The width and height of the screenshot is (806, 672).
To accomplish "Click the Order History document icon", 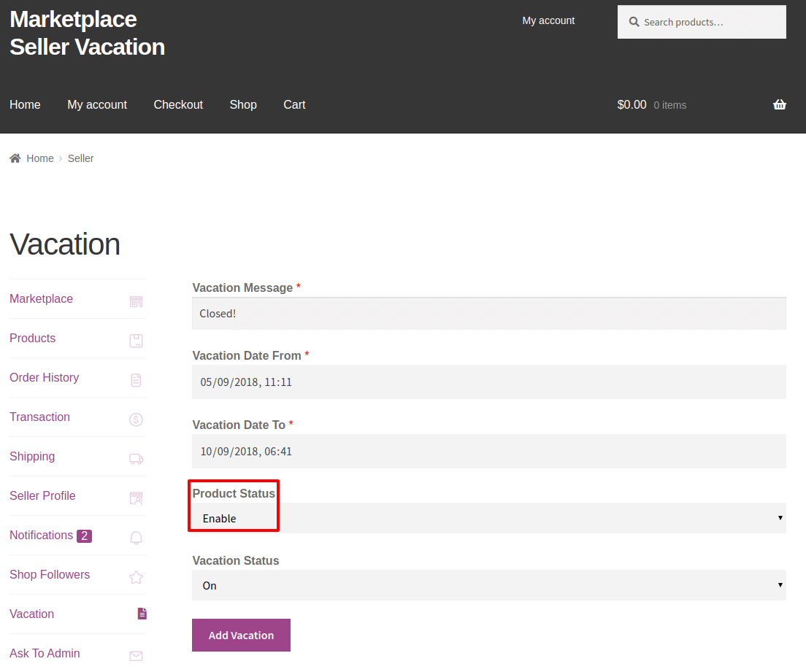I will point(136,380).
